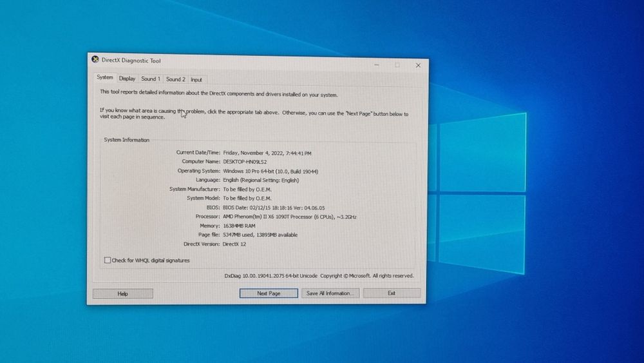644x363 pixels.
Task: Minimize the DirectX Diagnostic Tool window
Action: point(377,64)
